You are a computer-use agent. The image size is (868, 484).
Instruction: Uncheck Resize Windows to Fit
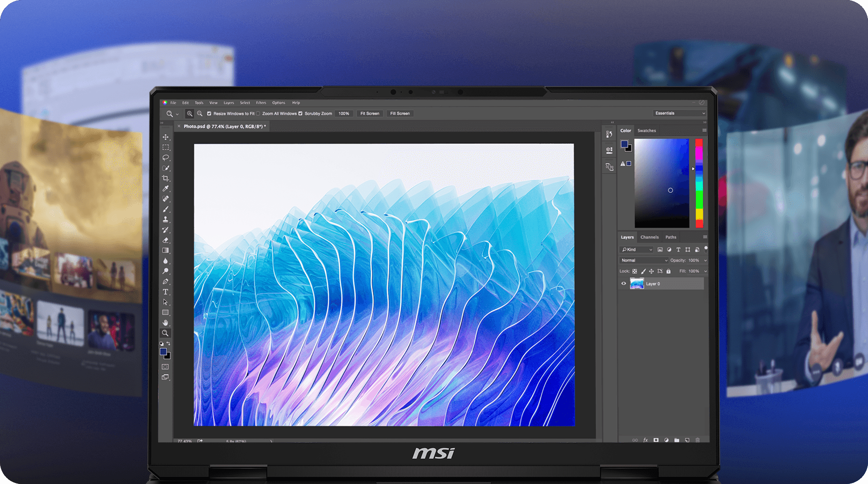pos(209,113)
